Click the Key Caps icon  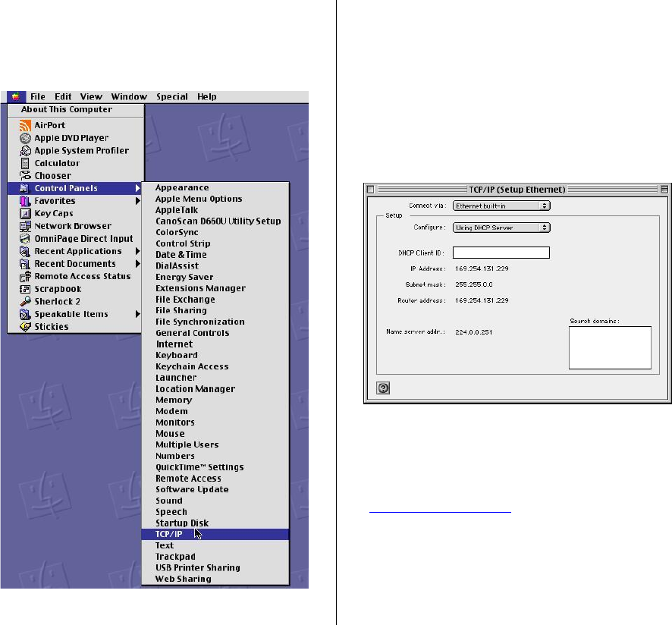25,213
